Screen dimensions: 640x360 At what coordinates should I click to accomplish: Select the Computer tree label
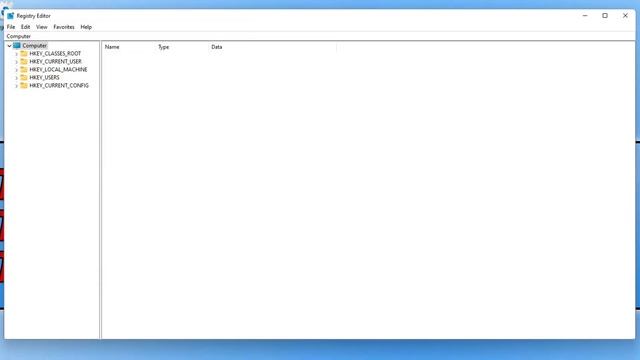click(x=35, y=46)
